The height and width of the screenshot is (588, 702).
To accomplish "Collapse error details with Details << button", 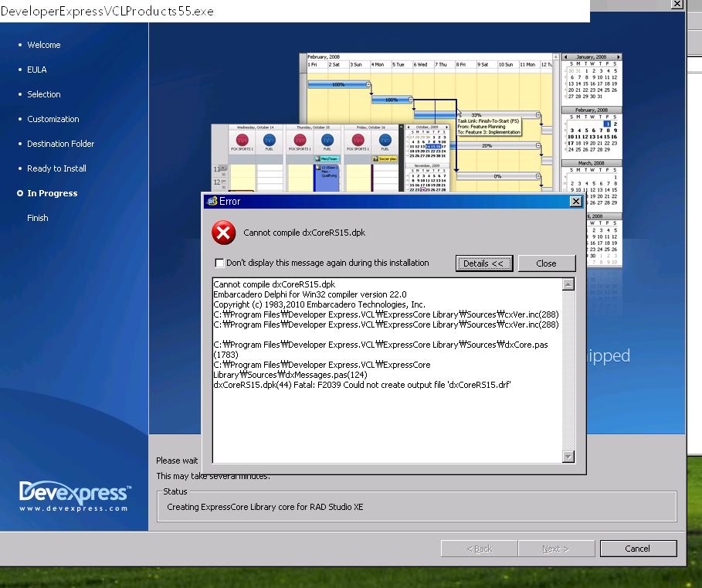I will (x=483, y=263).
